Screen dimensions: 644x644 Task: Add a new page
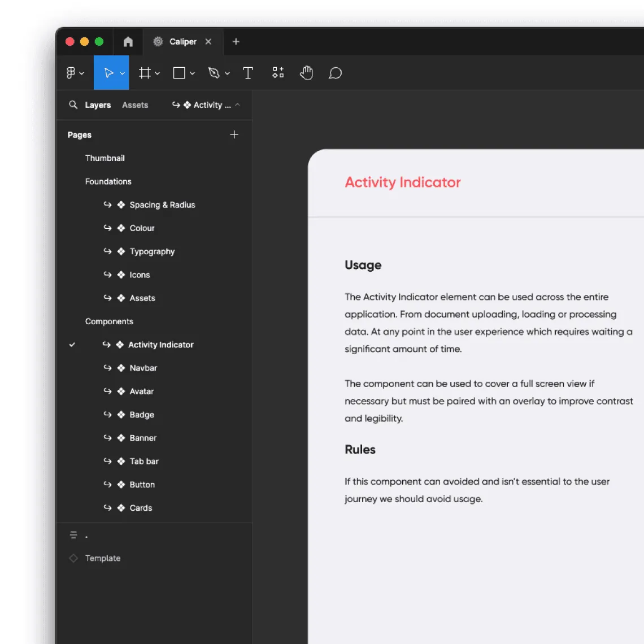pyautogui.click(x=234, y=134)
